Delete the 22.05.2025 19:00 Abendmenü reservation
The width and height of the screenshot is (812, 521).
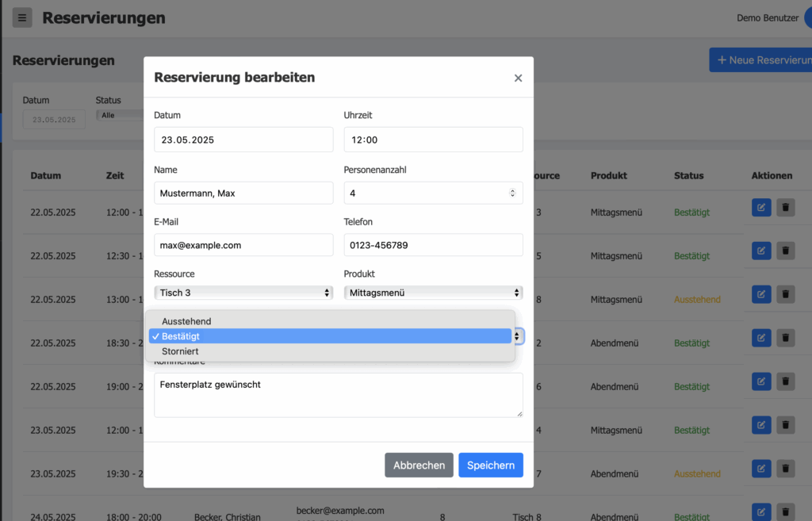[x=785, y=381]
